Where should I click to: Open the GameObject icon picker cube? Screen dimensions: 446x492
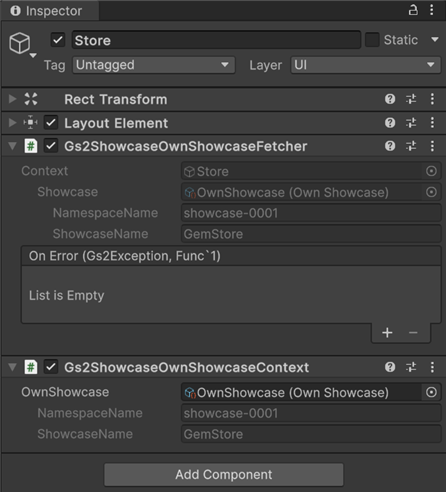click(x=20, y=43)
